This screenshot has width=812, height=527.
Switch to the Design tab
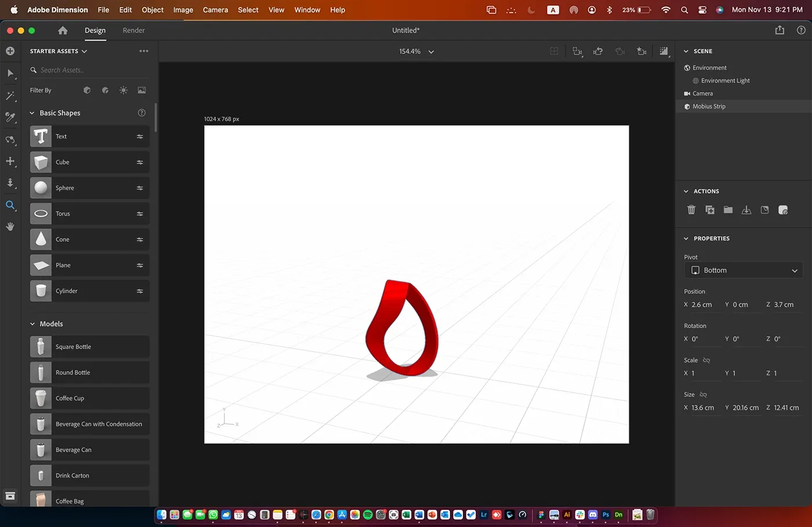[x=95, y=30]
